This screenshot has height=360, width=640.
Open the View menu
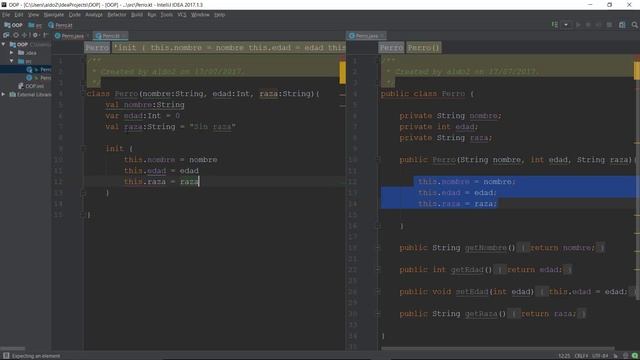click(x=33, y=15)
